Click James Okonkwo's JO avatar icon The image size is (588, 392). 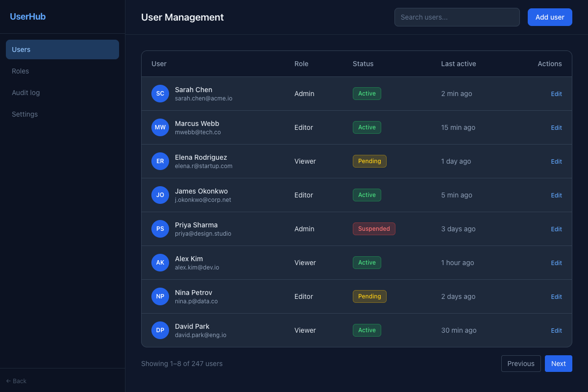click(160, 195)
